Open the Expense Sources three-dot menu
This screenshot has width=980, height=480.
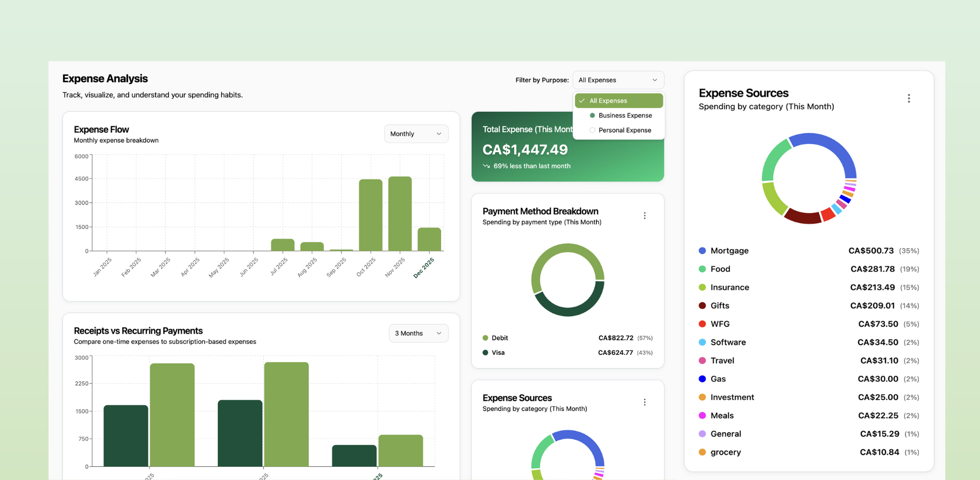pyautogui.click(x=909, y=98)
